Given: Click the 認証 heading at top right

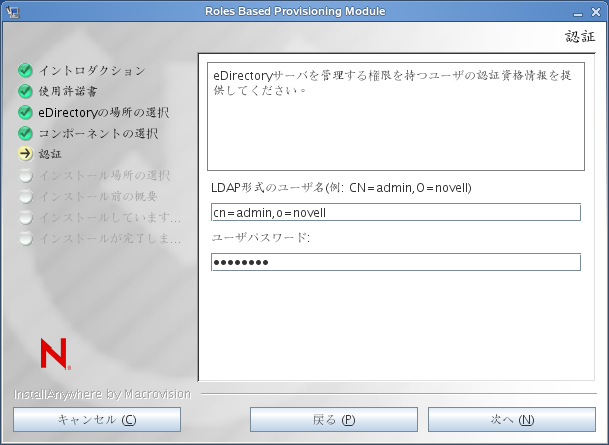Looking at the screenshot, I should [x=580, y=37].
